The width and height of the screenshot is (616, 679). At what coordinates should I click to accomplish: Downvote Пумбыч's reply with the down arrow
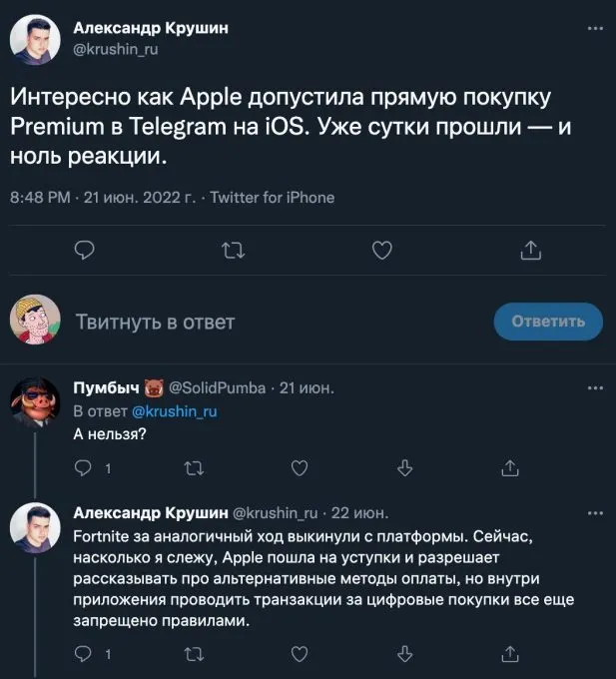tap(404, 466)
